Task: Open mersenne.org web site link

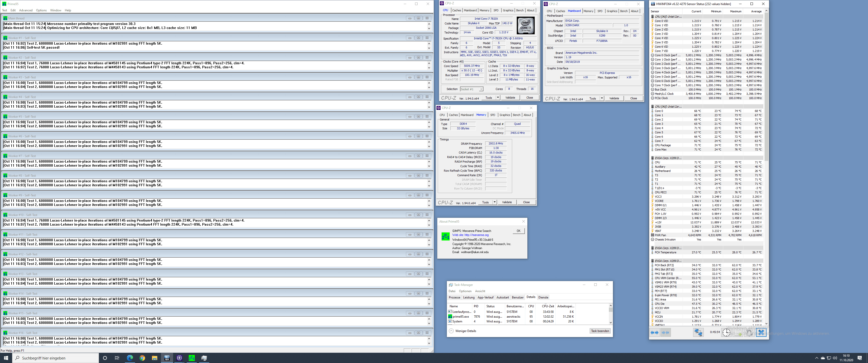Action: [x=470, y=235]
